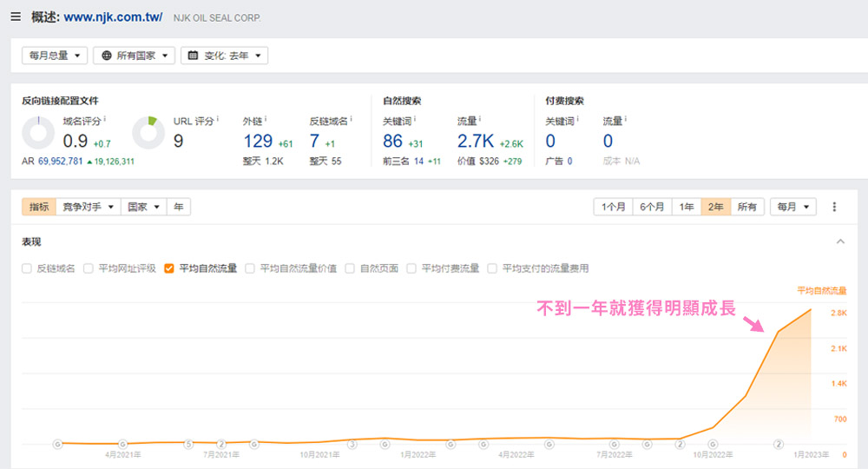
Task: Enable the 平均网址评级 checkbox
Action: [x=88, y=268]
